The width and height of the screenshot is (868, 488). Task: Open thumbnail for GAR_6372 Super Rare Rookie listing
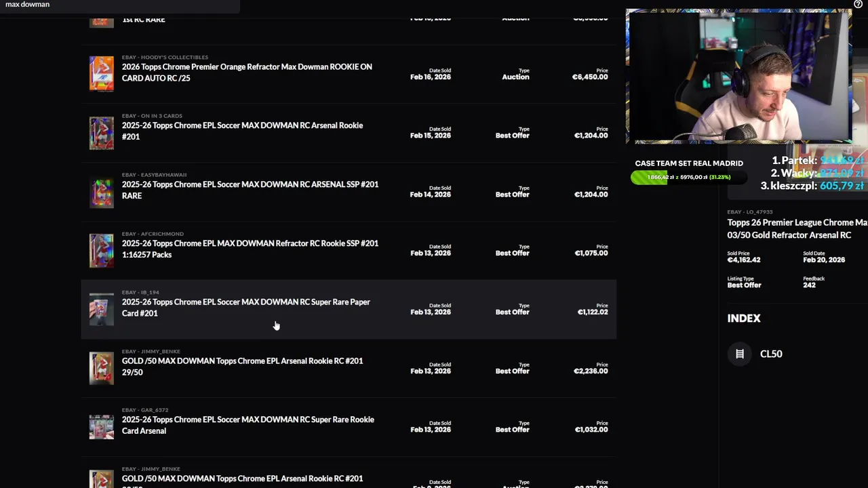pos(102,427)
